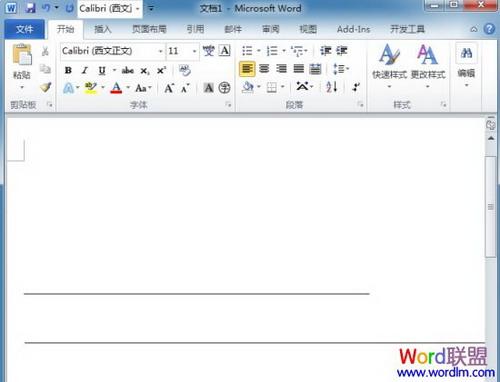The width and height of the screenshot is (500, 382).
Task: Open the 页面布局 ribbon tab
Action: 149,29
